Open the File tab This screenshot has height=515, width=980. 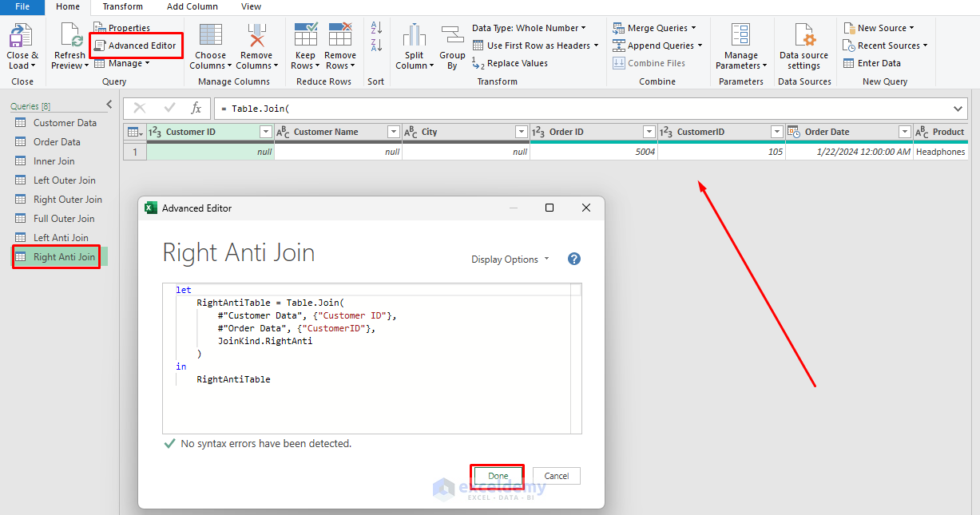23,6
